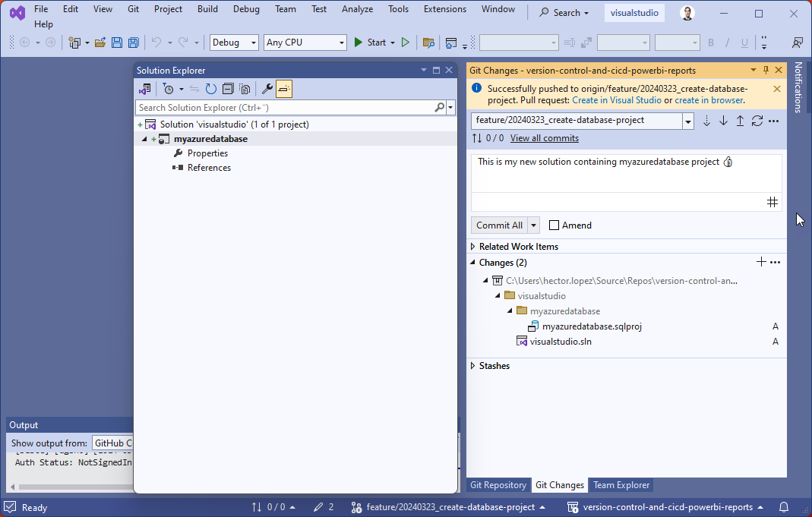This screenshot has height=517, width=812.
Task: Switch to the Git Repository tab
Action: click(498, 485)
